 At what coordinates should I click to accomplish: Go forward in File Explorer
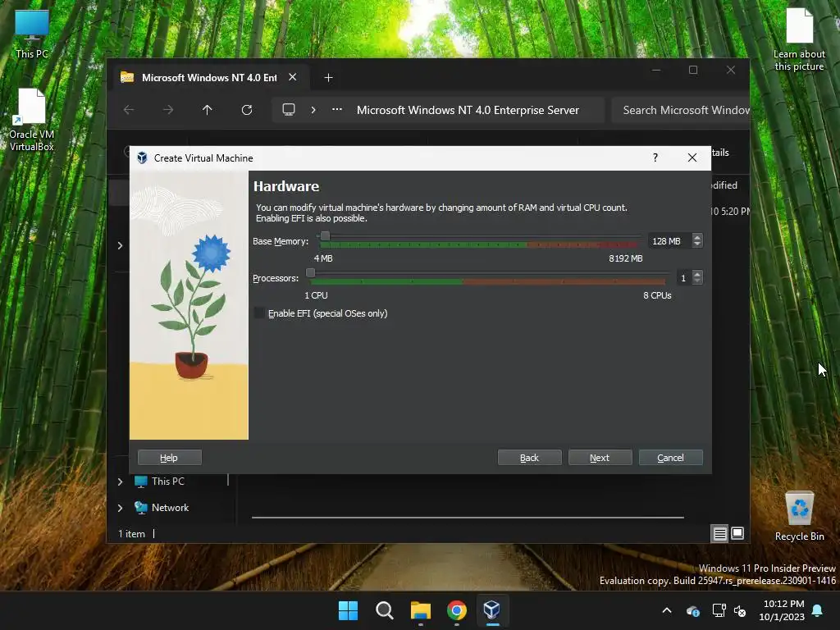pyautogui.click(x=168, y=110)
